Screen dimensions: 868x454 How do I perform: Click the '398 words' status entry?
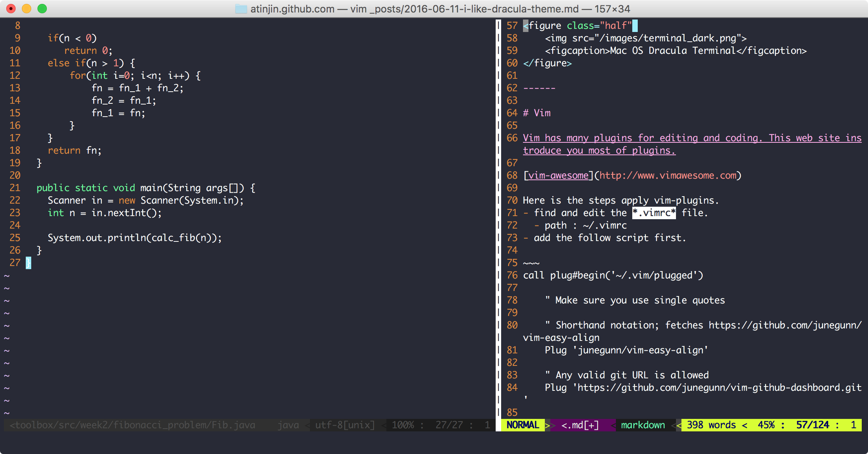coord(711,425)
